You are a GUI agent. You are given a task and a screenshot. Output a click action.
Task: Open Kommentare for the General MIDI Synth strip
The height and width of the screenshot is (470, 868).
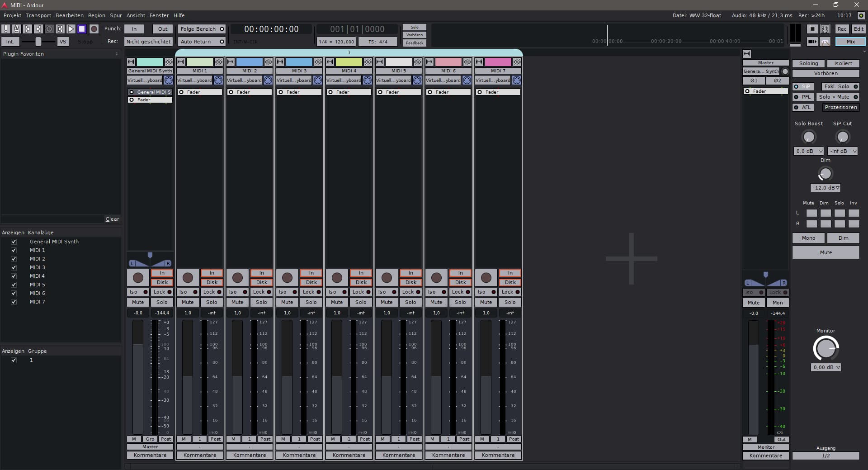150,455
